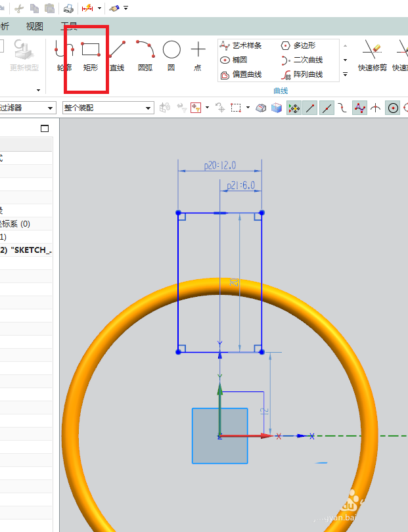This screenshot has height=532, width=408.
Task: Click the gray solid-body icon beside the cube
Action: click(261, 108)
